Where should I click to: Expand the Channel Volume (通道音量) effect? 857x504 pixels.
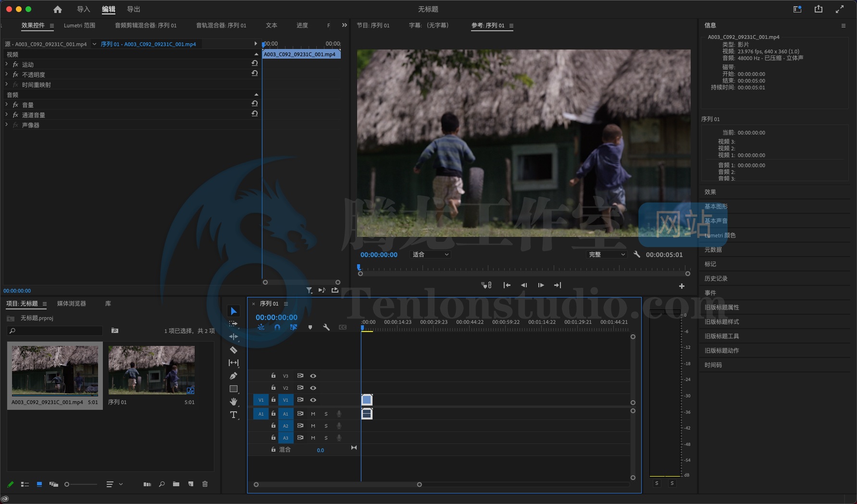pos(7,114)
